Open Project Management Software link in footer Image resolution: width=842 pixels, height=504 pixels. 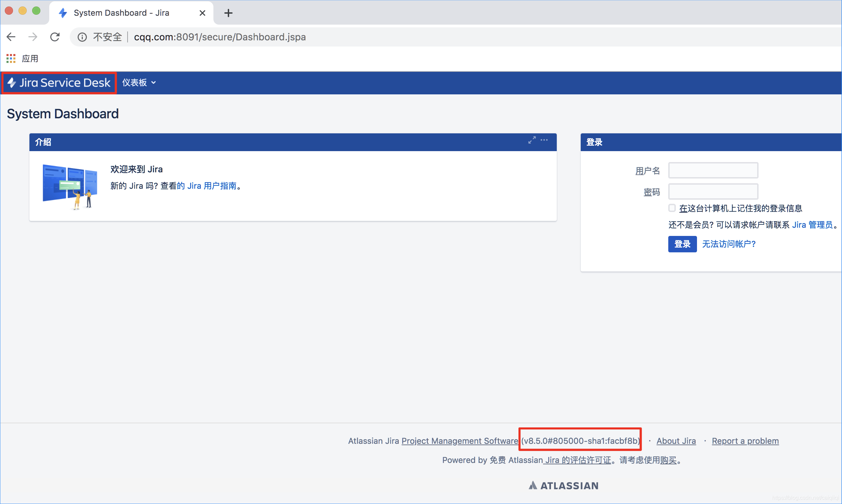point(460,441)
